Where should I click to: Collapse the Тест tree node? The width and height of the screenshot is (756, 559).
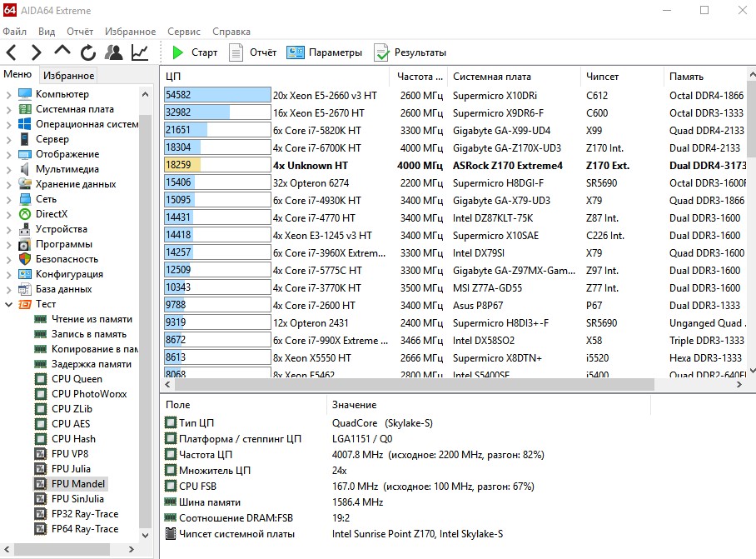[x=8, y=304]
